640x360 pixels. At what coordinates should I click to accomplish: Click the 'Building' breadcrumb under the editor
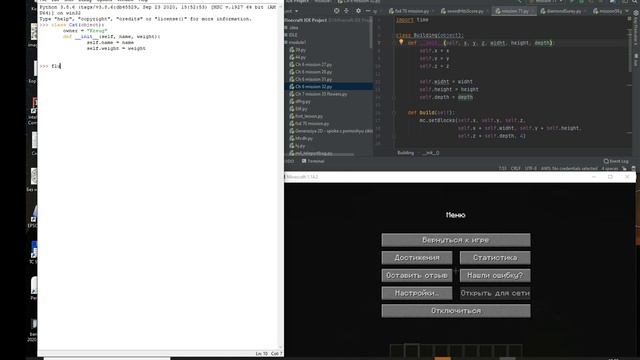point(405,153)
